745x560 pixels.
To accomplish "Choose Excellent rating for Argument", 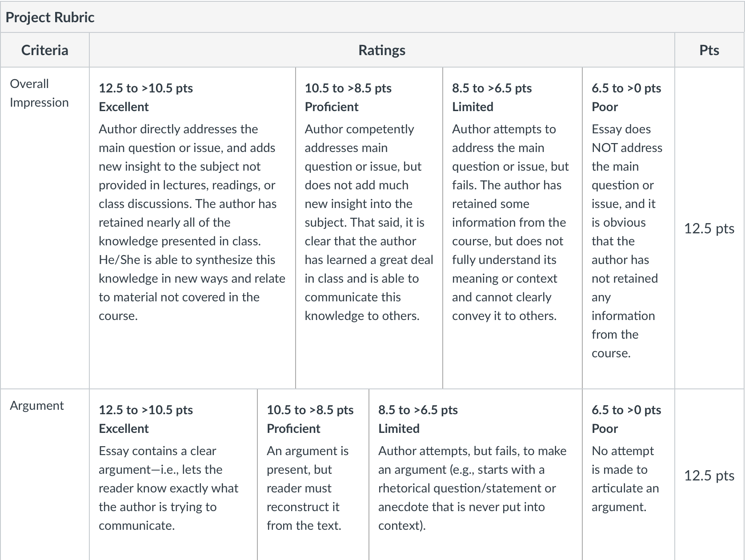I will tap(173, 475).
